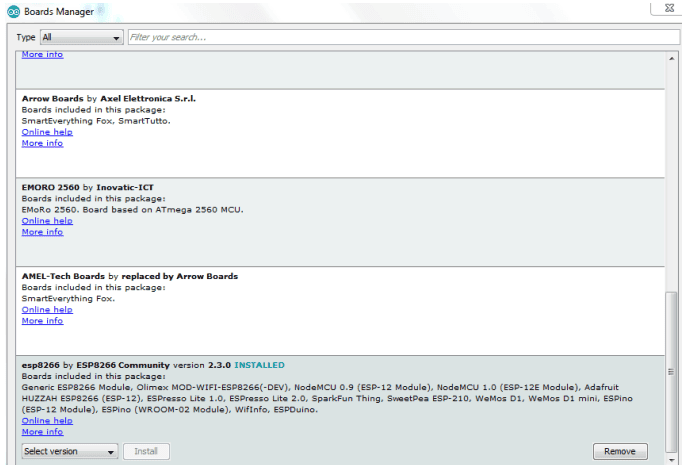Click the Type label
The image size is (682, 465).
click(26, 37)
